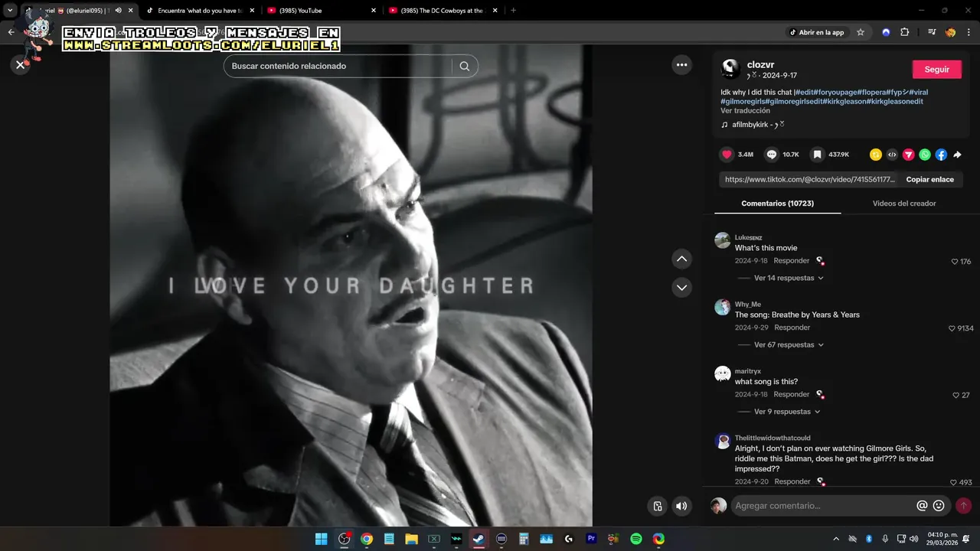Click 'Copiar enlace' button
The width and height of the screenshot is (980, 551).
pyautogui.click(x=929, y=180)
